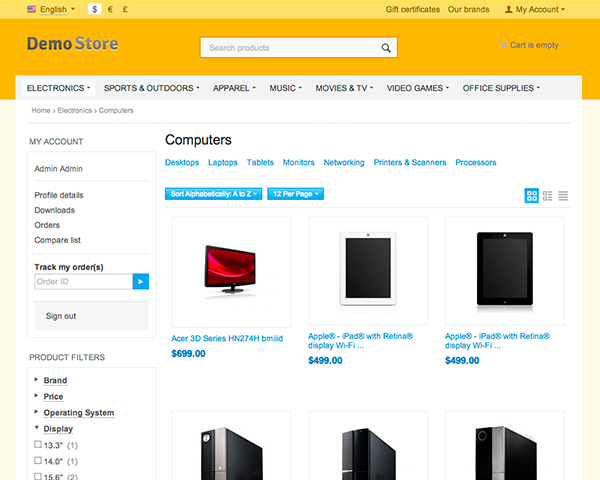
Task: Switch to compact list view icon
Action: 563,196
